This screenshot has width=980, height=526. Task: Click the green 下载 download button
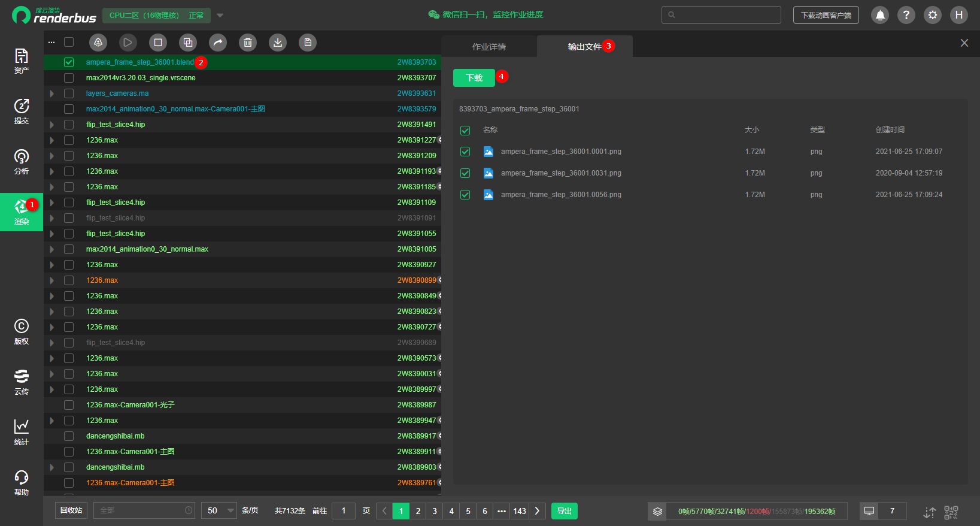click(x=474, y=78)
